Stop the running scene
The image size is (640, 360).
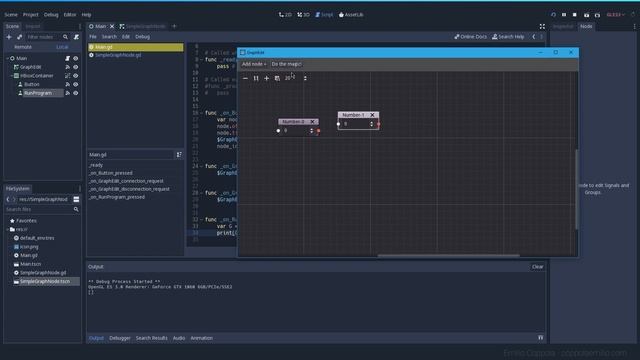[575, 15]
